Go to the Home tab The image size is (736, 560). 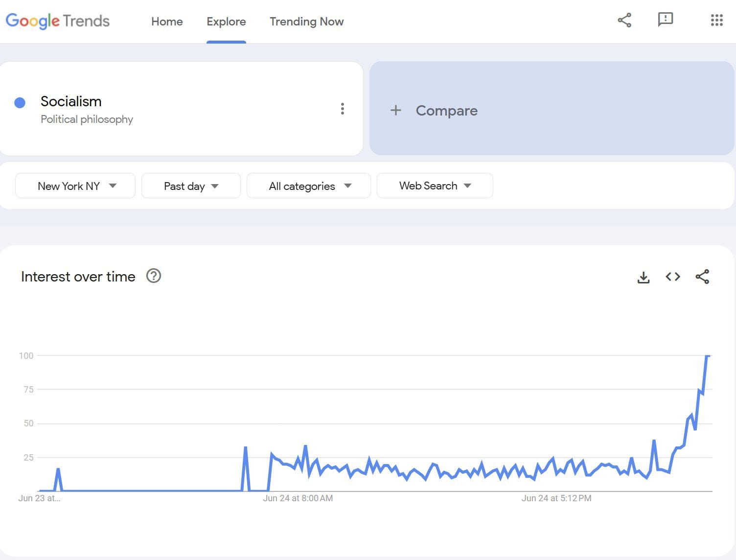167,22
